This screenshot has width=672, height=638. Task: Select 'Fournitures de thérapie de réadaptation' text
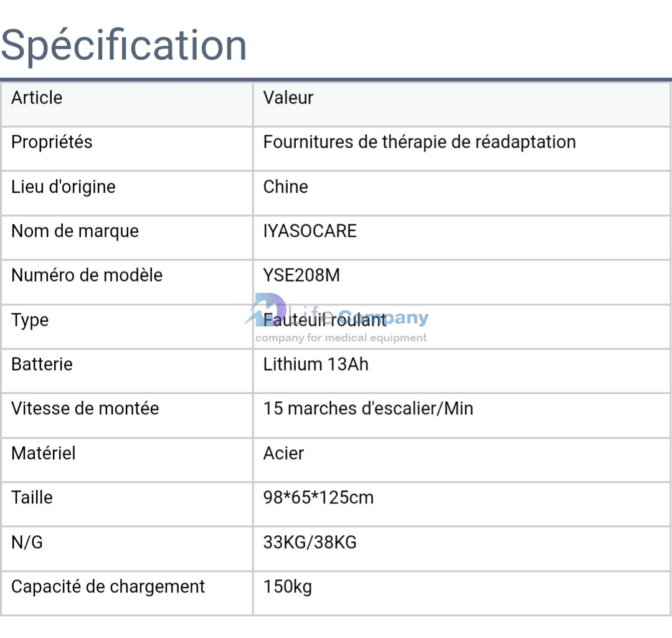(419, 142)
